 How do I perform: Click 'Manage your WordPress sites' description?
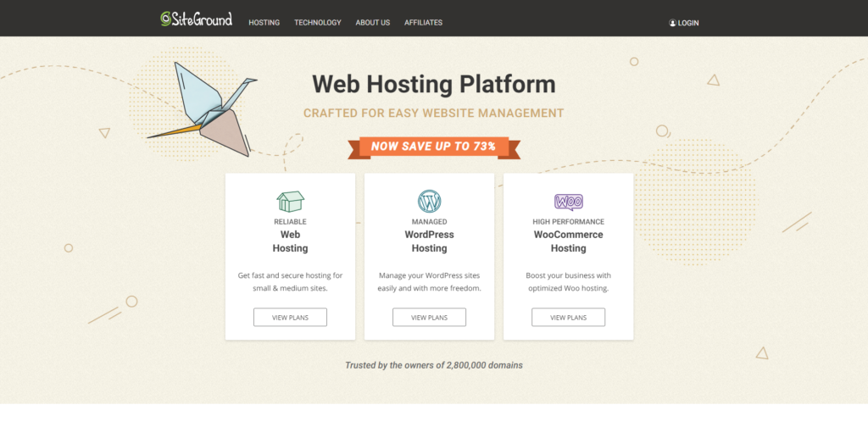coord(429,281)
